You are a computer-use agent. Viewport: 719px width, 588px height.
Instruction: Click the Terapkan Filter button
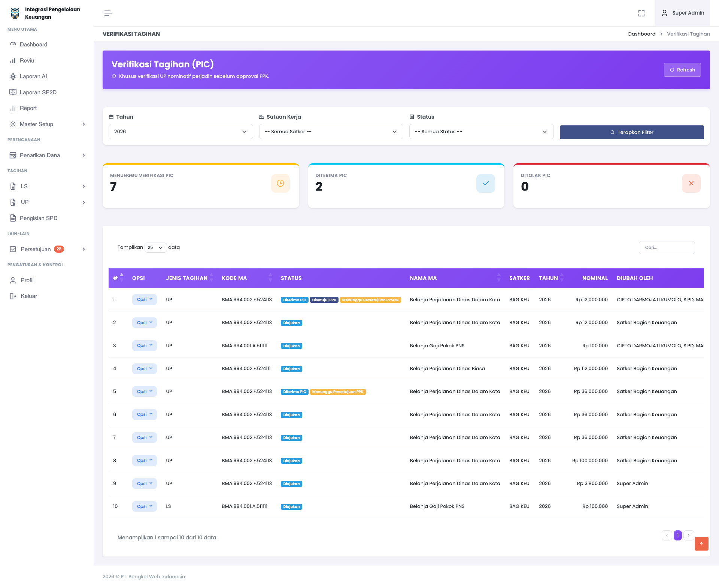[x=631, y=132]
